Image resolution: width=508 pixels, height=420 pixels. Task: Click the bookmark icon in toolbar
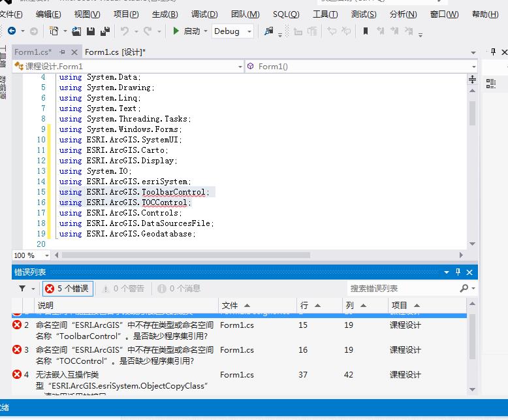[x=366, y=31]
